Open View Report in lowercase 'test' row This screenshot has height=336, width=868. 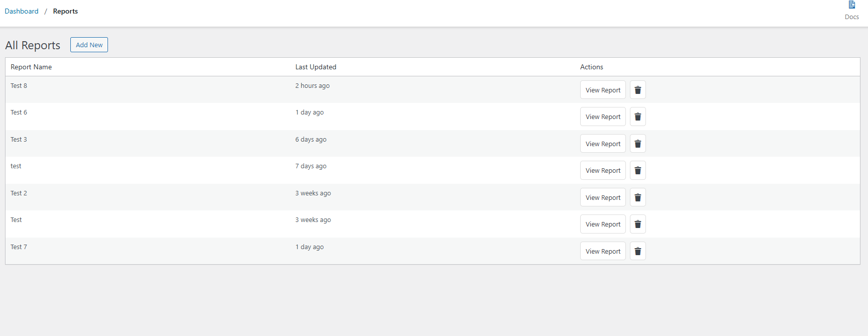click(x=603, y=170)
